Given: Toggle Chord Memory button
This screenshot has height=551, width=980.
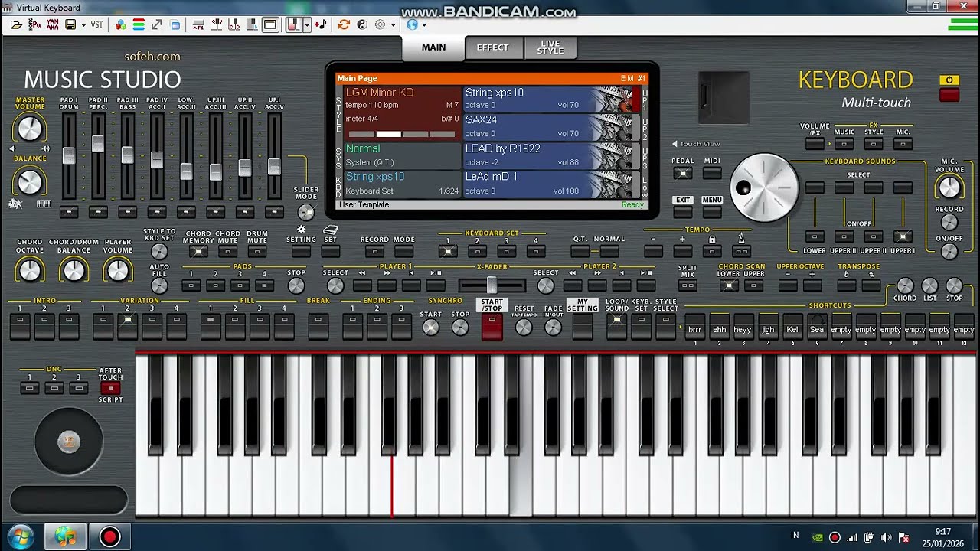Looking at the screenshot, I should click(x=198, y=251).
